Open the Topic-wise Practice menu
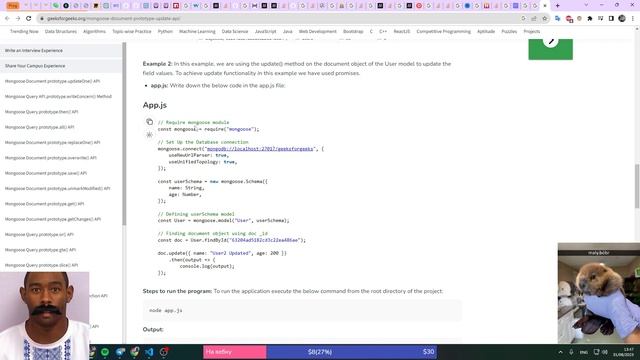 click(x=132, y=31)
